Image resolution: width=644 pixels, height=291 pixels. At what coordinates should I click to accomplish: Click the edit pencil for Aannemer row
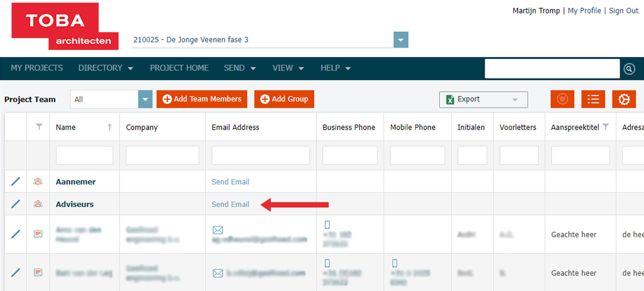point(15,181)
